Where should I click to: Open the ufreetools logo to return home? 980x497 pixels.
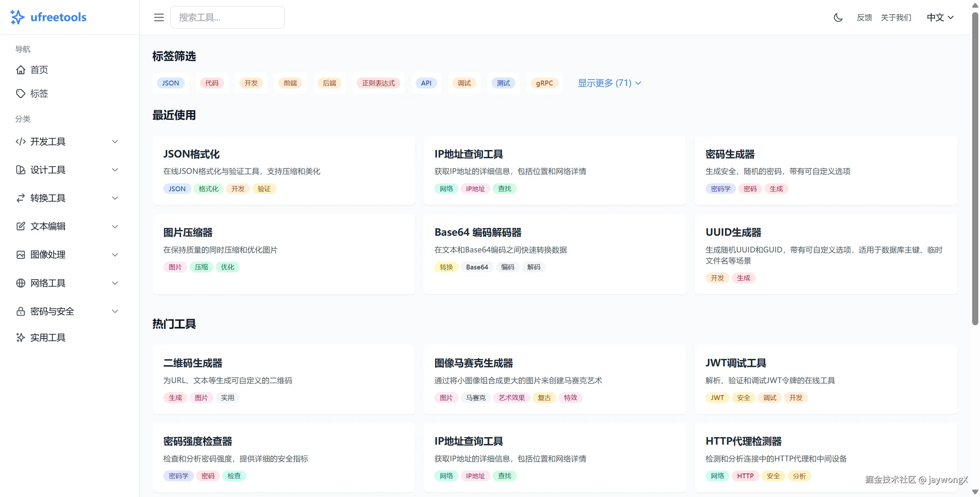point(48,17)
